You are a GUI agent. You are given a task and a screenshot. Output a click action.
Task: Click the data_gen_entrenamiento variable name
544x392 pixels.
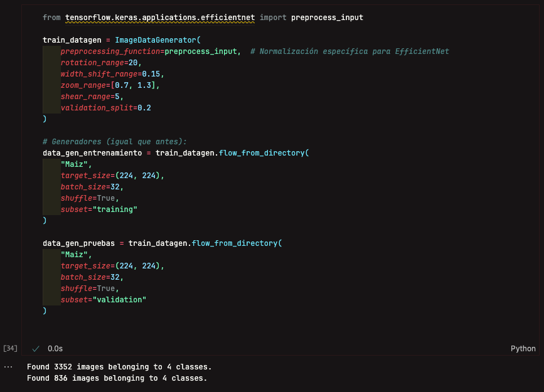(92, 153)
